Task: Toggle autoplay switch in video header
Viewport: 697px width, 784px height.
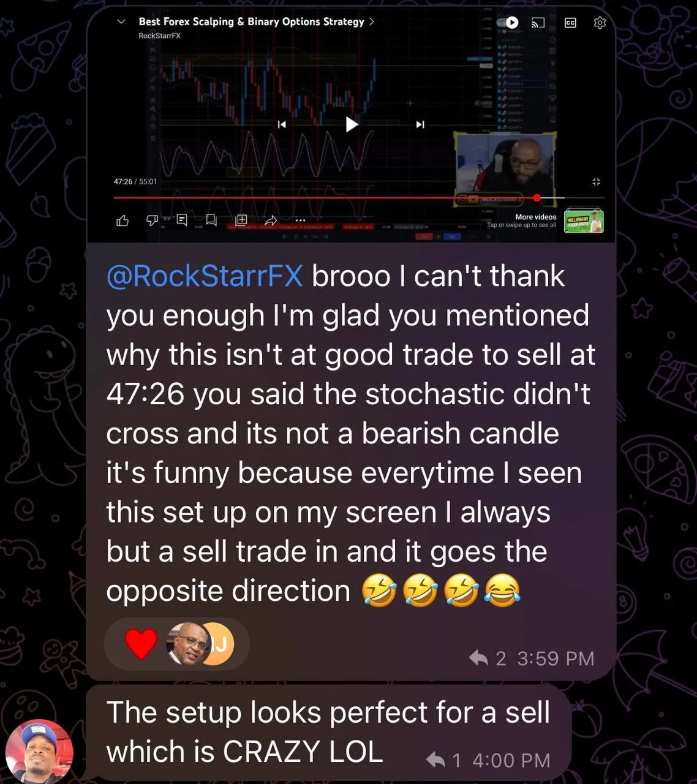Action: pos(508,23)
